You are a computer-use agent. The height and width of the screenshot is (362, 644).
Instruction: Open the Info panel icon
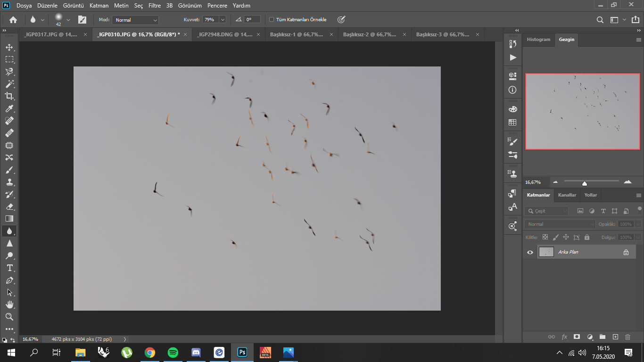[x=513, y=90]
